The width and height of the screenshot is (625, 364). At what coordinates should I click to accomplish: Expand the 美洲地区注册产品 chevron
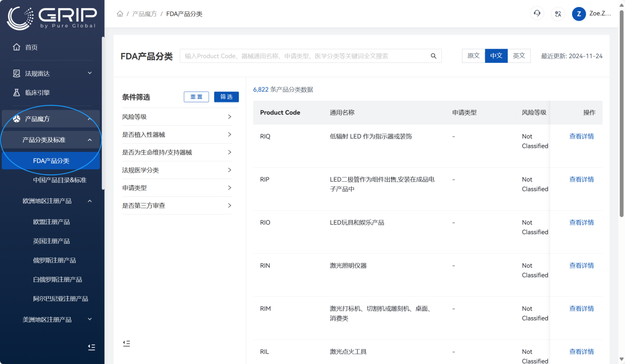pyautogui.click(x=90, y=319)
